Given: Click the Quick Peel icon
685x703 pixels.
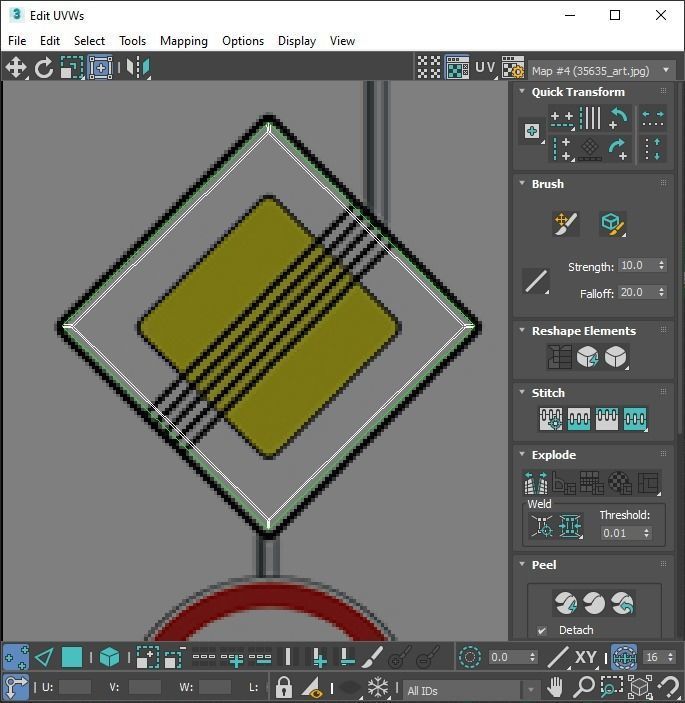Looking at the screenshot, I should click(566, 603).
